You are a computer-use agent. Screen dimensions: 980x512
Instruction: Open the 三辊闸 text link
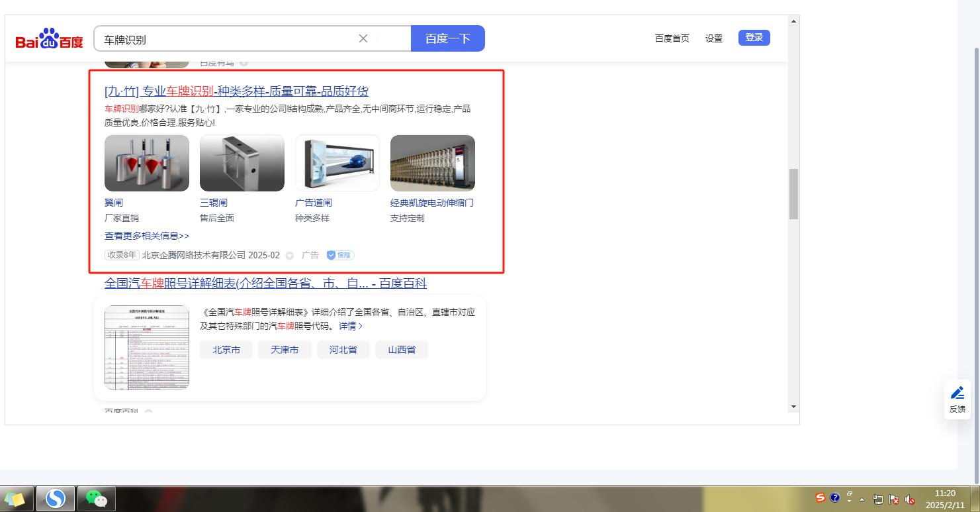214,203
